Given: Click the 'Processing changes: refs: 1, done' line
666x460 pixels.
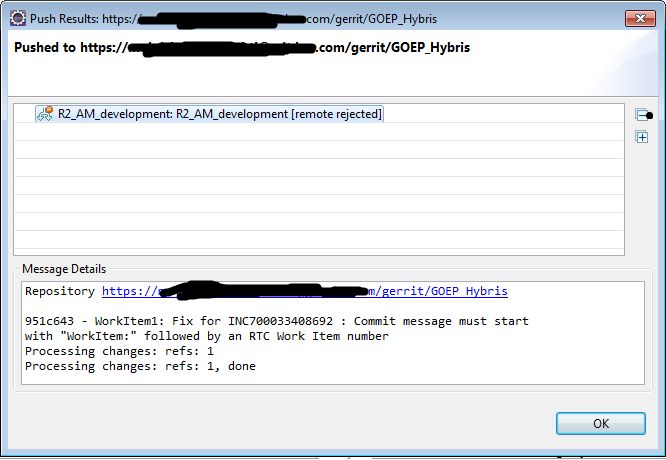Looking at the screenshot, I should tap(140, 366).
